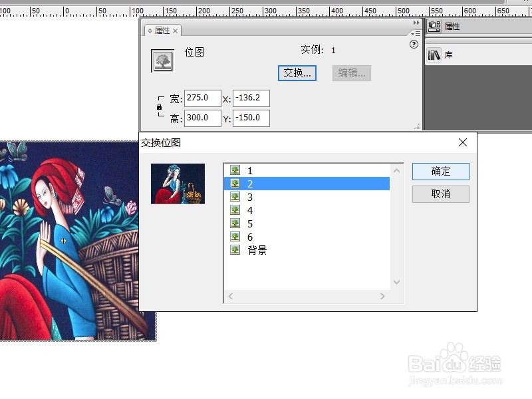Click the width field showing 275.0
This screenshot has width=532, height=399.
[203, 98]
